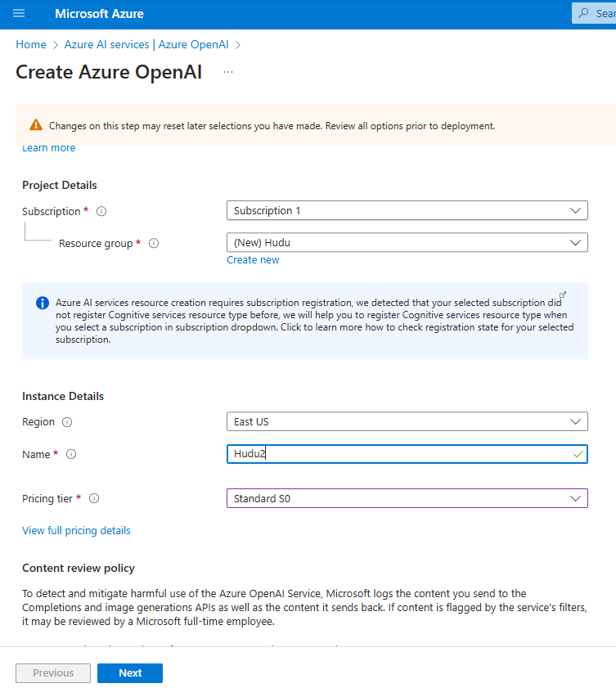Open the hamburger portal menu
Screen dimensions: 616x688
coord(19,14)
